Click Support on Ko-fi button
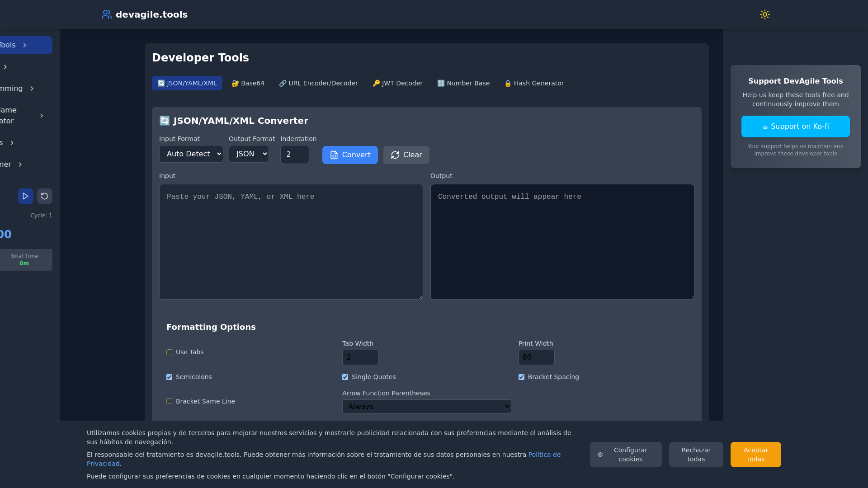 [x=796, y=127]
